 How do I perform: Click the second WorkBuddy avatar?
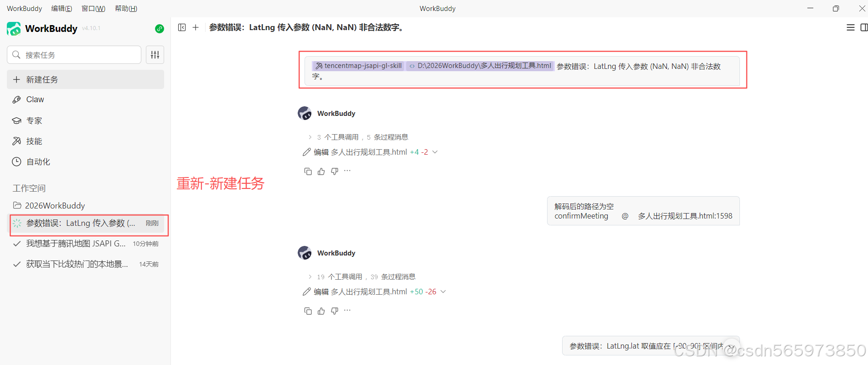pos(305,253)
